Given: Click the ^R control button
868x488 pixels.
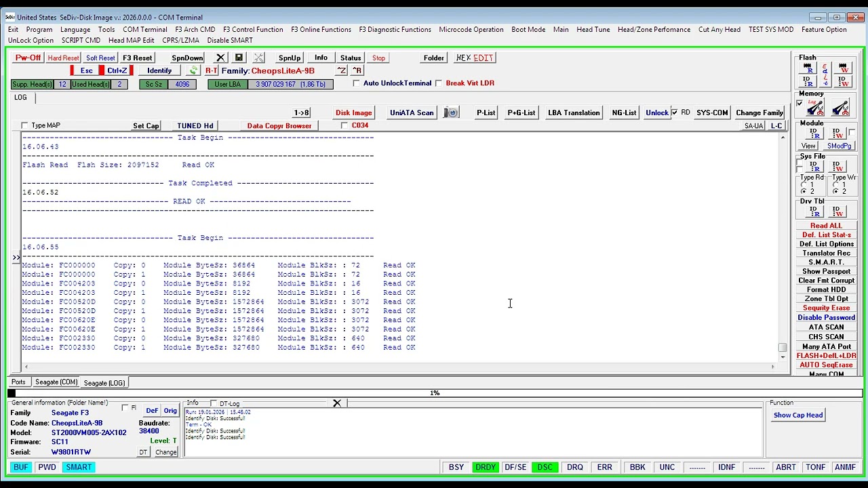Looking at the screenshot, I should 357,70.
